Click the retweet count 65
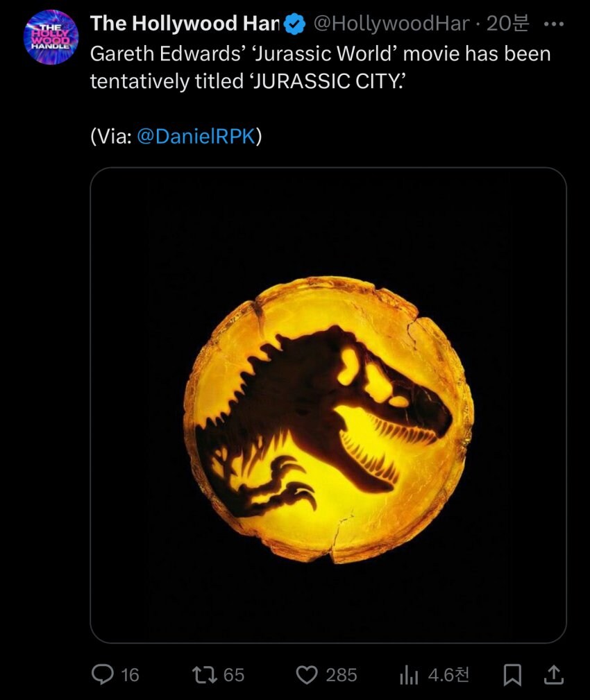 [x=234, y=675]
